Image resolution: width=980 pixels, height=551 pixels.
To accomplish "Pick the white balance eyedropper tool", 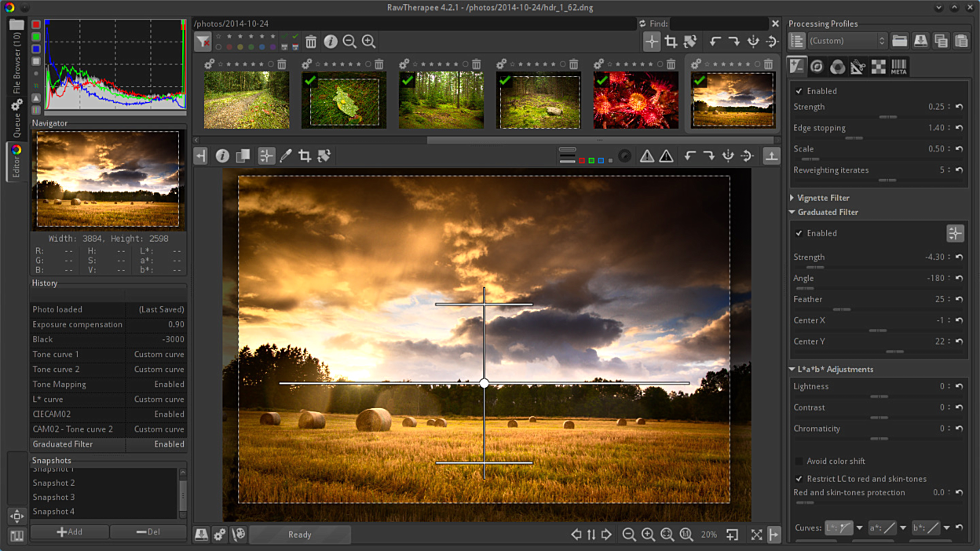I will [x=286, y=156].
